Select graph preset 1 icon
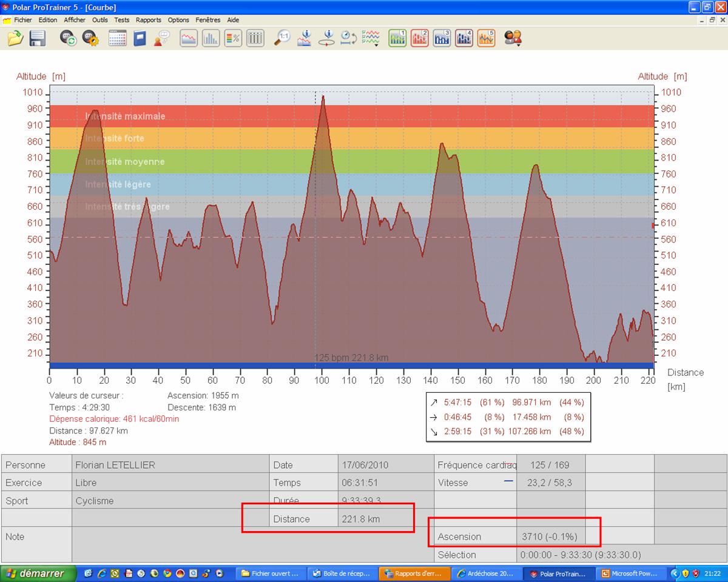This screenshot has height=582, width=728. pos(397,38)
